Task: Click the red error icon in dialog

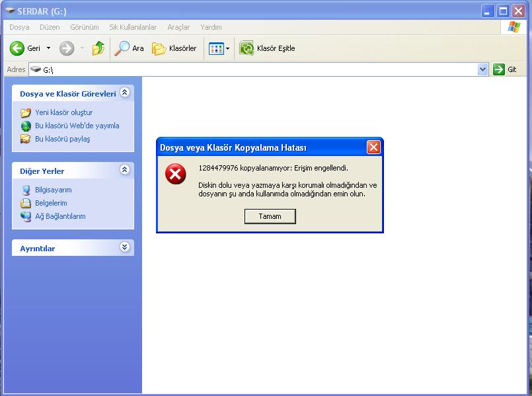Action: [175, 174]
